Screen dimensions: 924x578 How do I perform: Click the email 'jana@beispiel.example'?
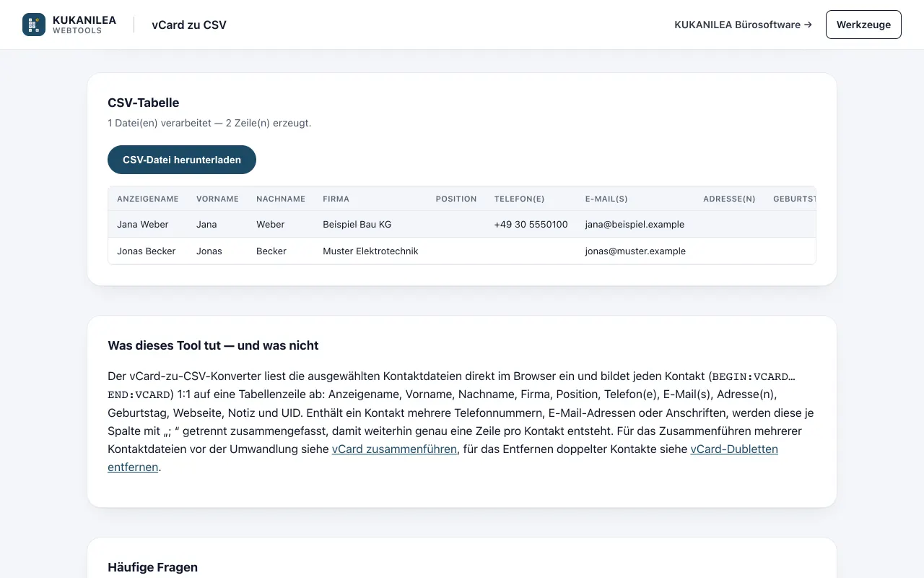(635, 224)
